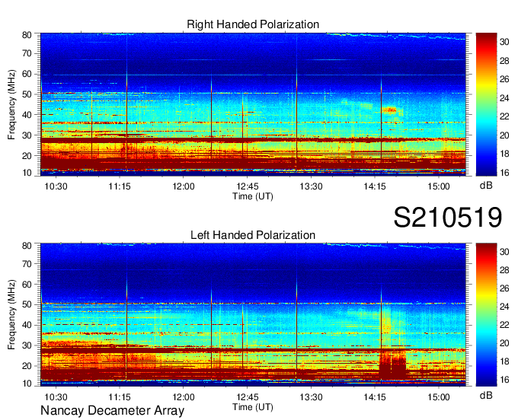518x420 pixels.
Task: Click the 11:15 tick on the right-handed plot
Action: click(x=120, y=186)
